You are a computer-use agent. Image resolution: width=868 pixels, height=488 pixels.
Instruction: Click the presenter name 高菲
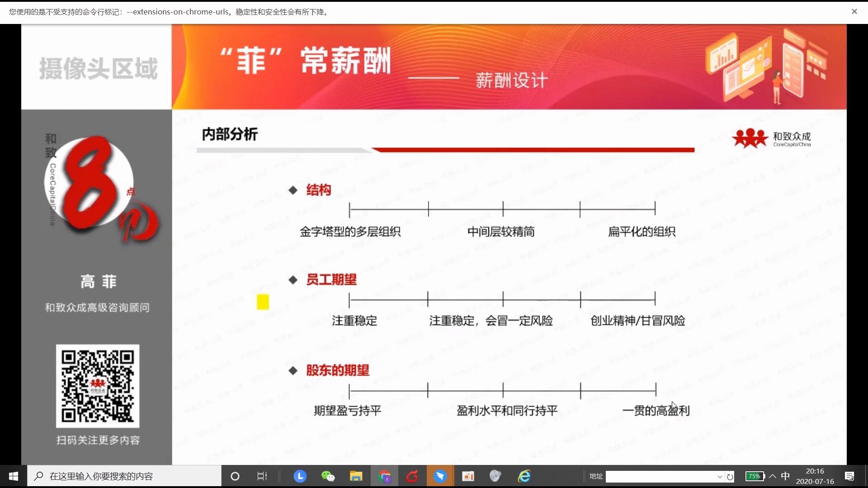[x=99, y=282]
